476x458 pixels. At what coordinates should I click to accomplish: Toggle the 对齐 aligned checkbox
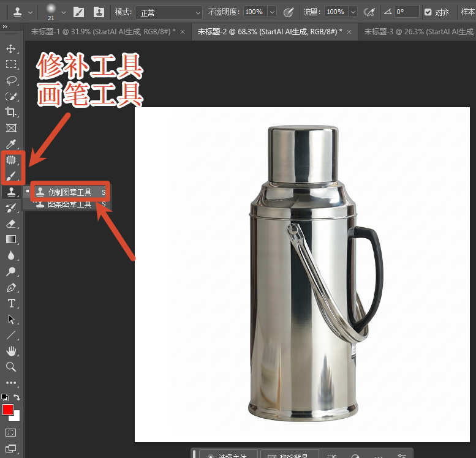pos(428,12)
